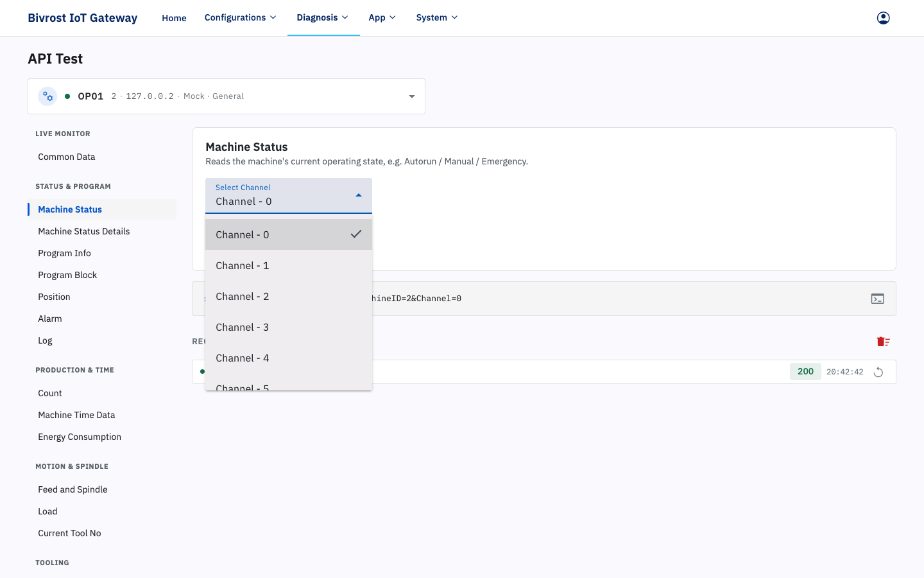The width and height of the screenshot is (924, 578).
Task: Open the System menu
Action: (x=437, y=18)
